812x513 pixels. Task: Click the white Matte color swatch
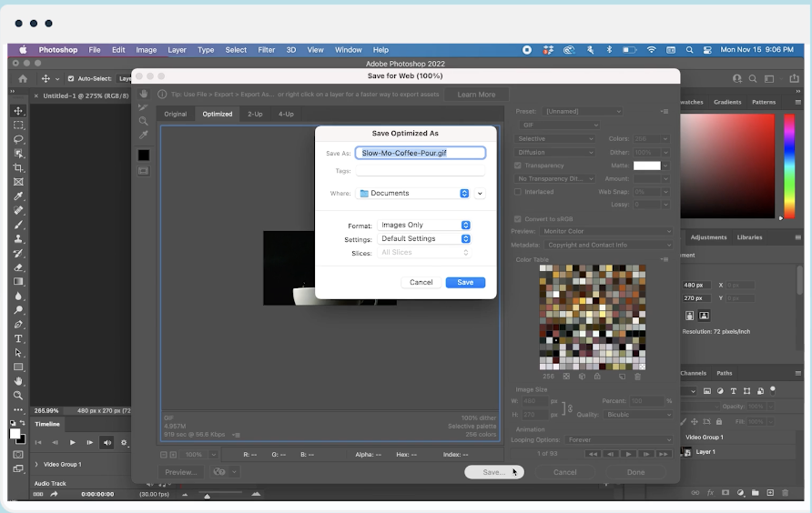tap(647, 166)
